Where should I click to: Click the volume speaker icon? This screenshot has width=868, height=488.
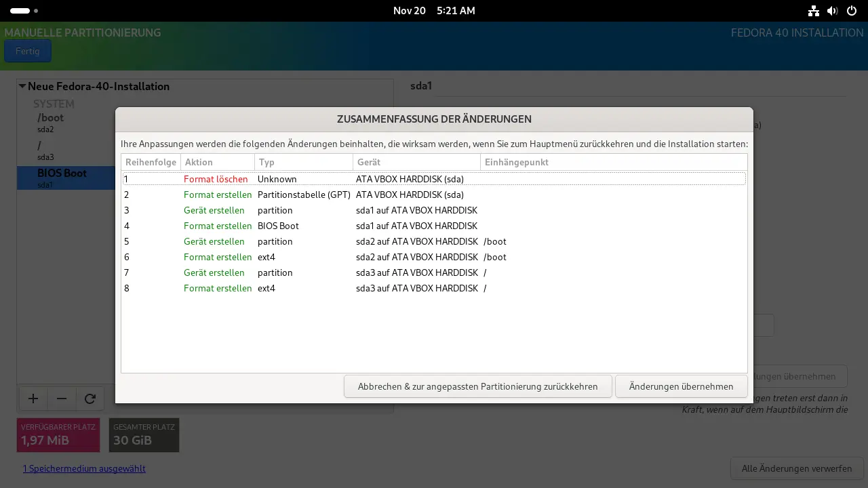(x=832, y=11)
